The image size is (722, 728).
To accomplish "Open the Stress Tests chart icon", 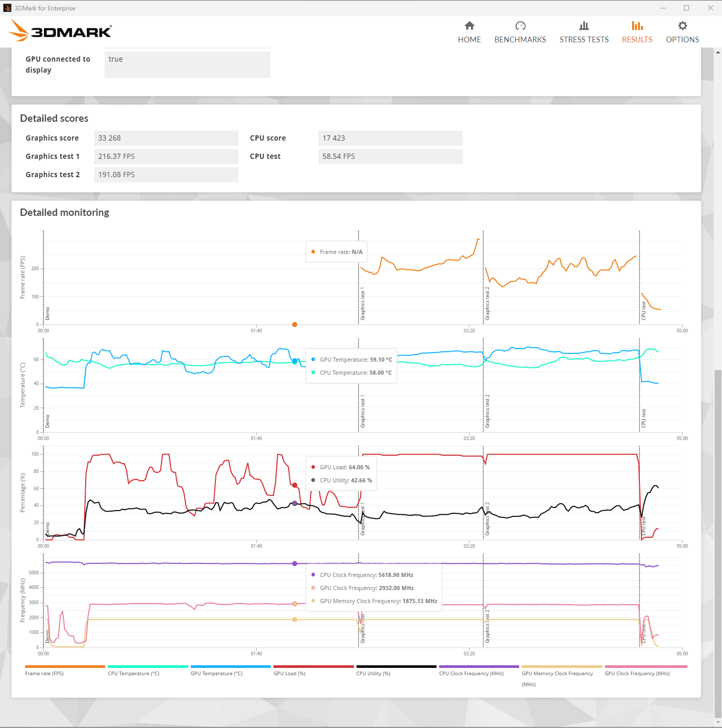I will point(584,26).
